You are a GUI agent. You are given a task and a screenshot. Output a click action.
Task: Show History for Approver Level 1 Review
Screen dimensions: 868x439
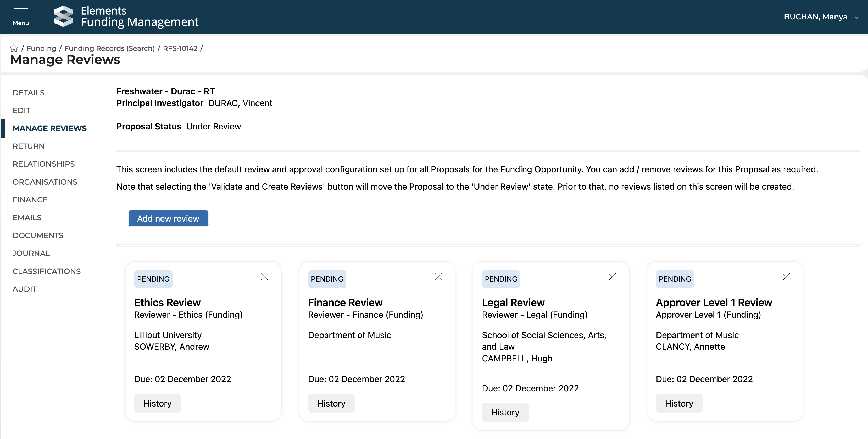click(x=679, y=403)
